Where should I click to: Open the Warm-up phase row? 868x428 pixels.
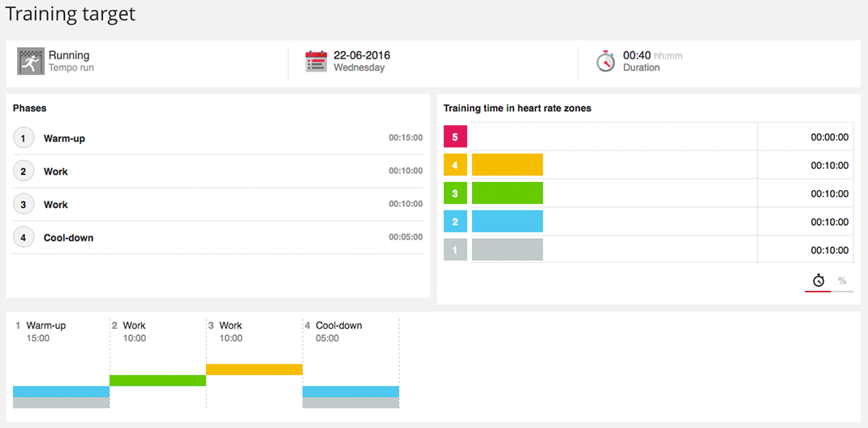click(x=217, y=138)
